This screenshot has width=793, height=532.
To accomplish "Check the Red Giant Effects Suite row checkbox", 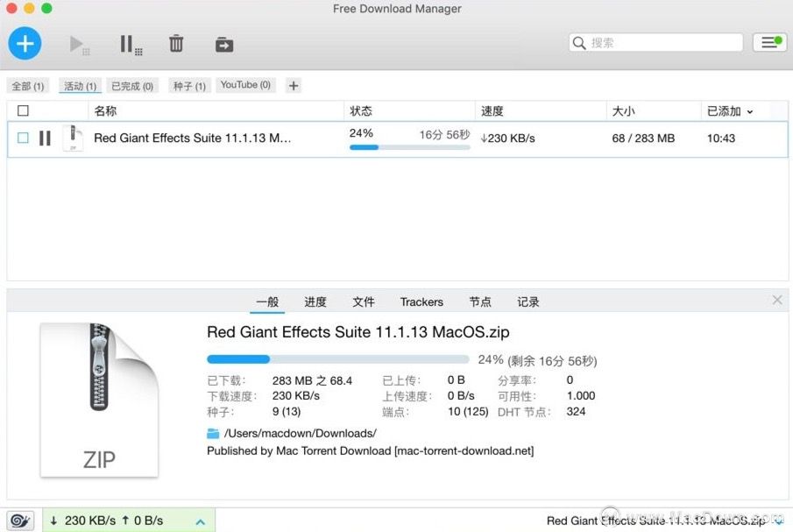I will coord(23,138).
